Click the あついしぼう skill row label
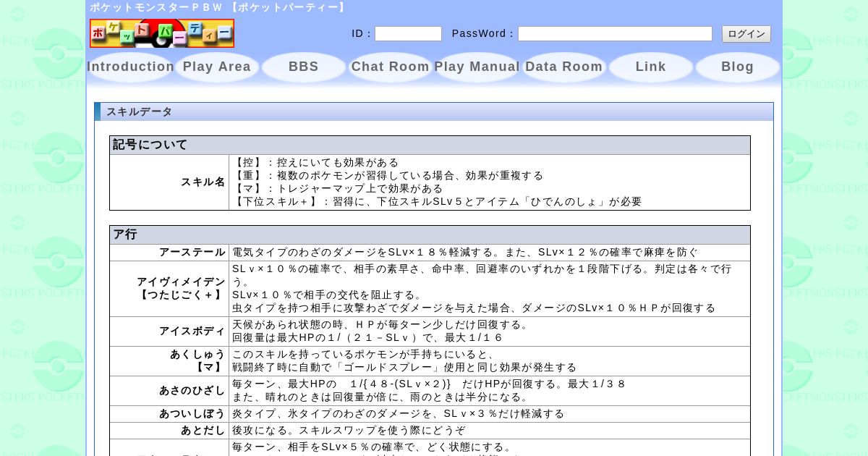Screen dimensions: 868x456 pyautogui.click(x=192, y=414)
